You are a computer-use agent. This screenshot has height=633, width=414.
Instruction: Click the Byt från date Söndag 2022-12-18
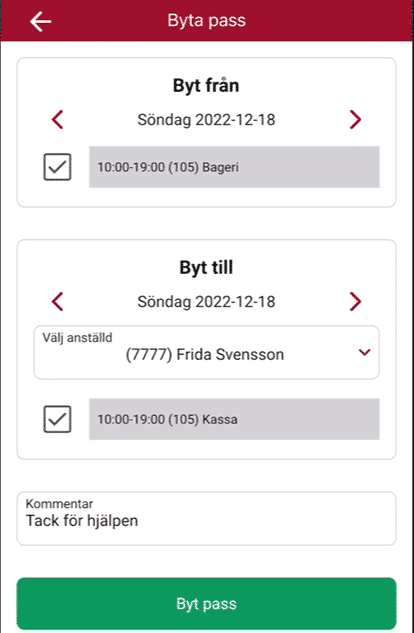pyautogui.click(x=206, y=120)
